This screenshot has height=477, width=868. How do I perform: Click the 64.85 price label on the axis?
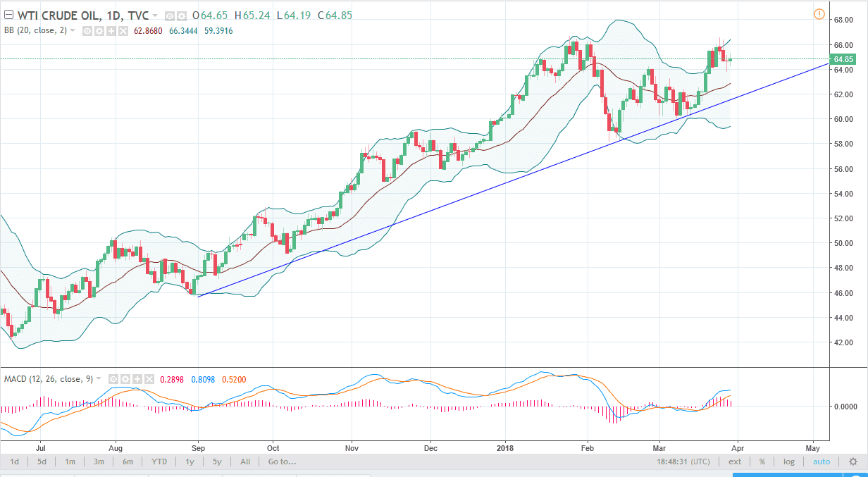[x=844, y=61]
